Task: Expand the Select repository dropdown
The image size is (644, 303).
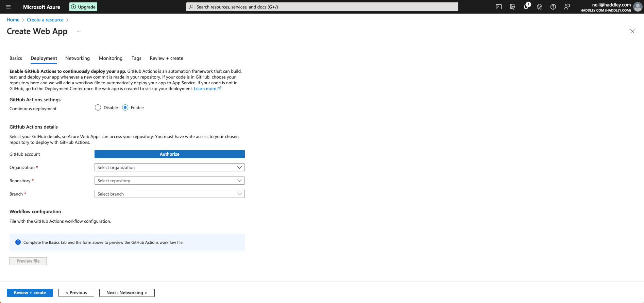Action: pos(170,181)
